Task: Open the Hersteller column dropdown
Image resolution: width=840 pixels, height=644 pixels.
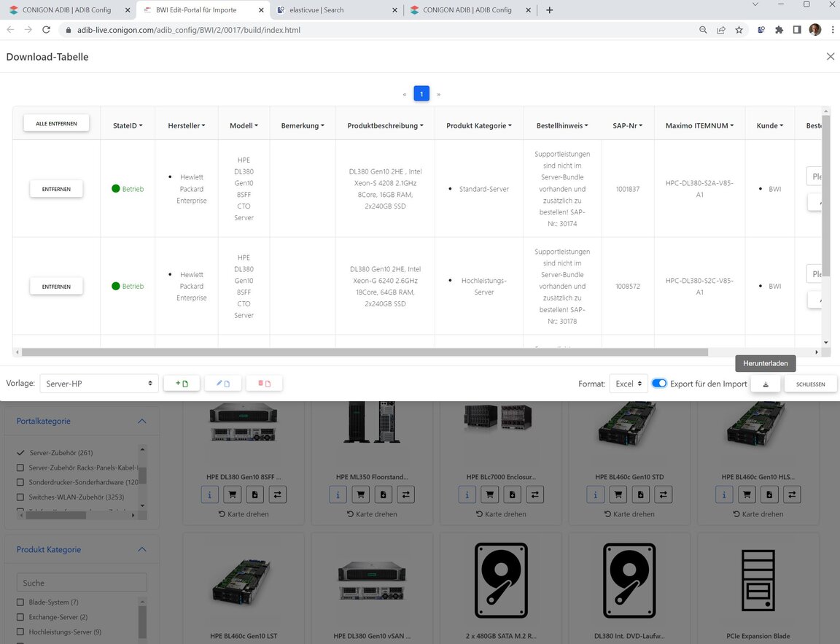Action: (x=187, y=125)
